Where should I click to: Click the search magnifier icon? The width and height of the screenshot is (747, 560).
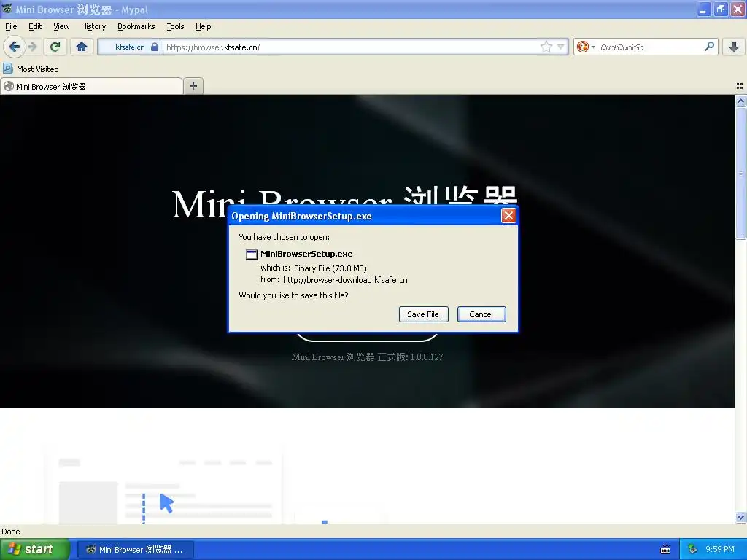point(709,47)
